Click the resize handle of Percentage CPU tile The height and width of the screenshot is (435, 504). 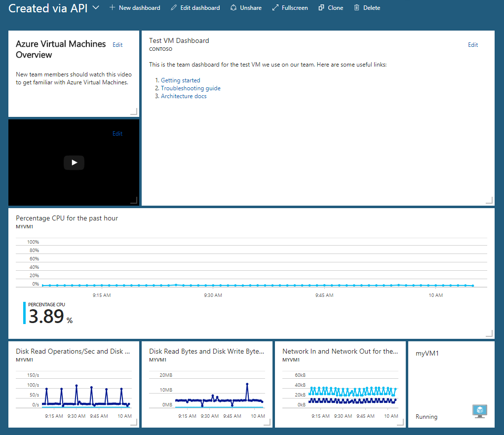pyautogui.click(x=489, y=333)
